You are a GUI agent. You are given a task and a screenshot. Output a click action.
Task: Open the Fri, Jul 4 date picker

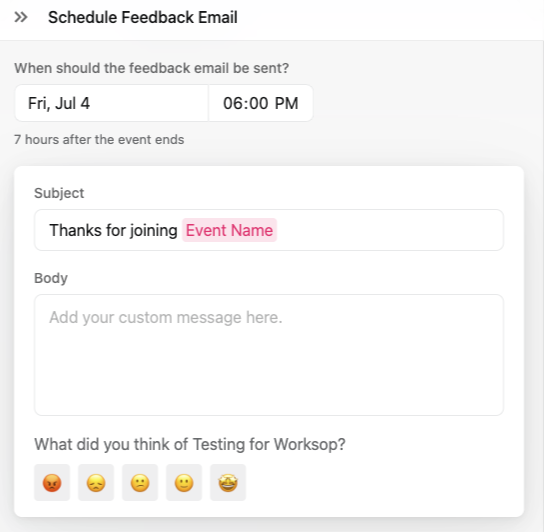[111, 103]
